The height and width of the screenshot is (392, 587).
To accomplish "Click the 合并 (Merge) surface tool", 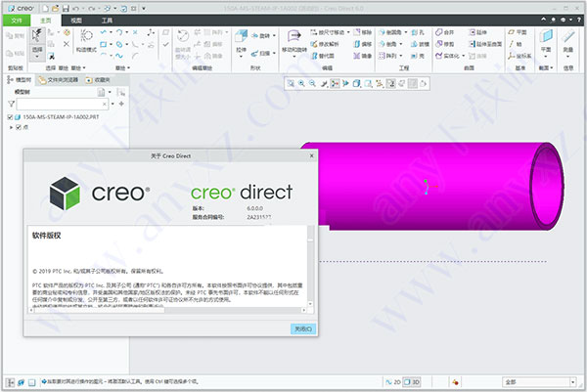I will 445,32.
